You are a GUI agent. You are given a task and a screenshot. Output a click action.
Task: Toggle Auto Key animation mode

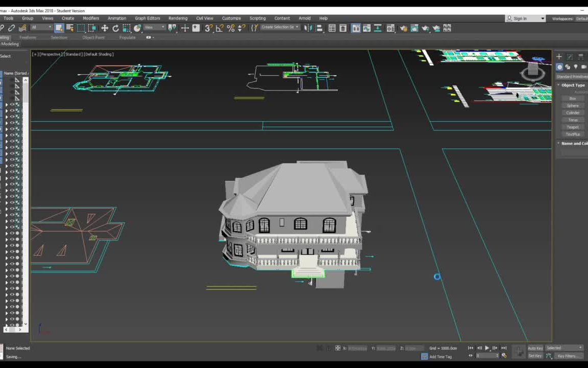[535, 348]
